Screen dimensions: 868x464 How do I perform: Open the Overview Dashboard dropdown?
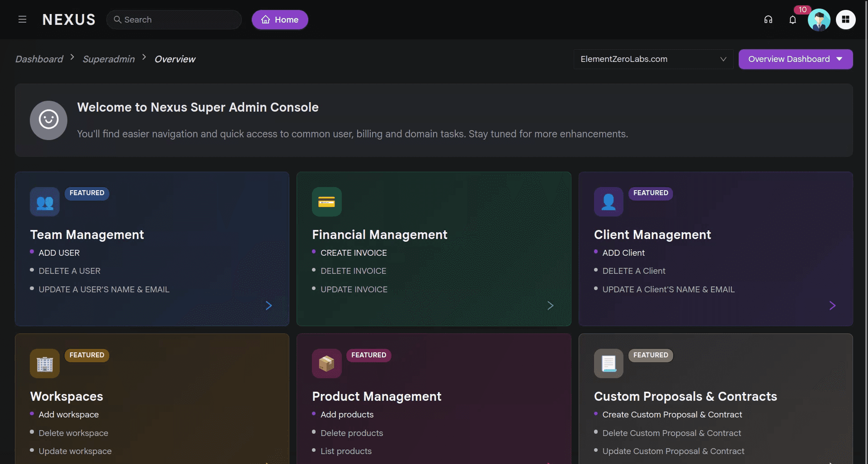point(796,59)
